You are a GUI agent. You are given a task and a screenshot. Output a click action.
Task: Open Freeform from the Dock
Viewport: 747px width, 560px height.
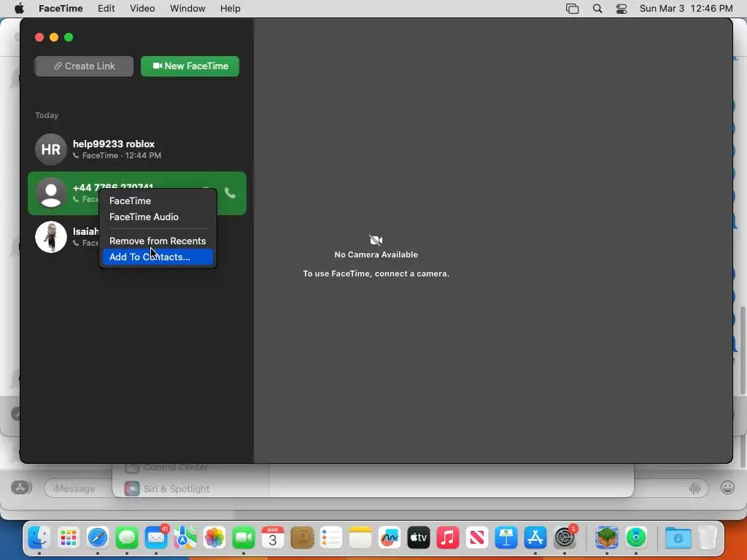pyautogui.click(x=390, y=538)
